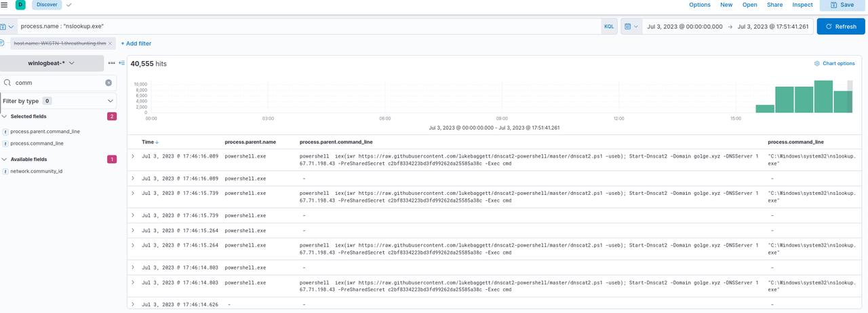Click the Refresh button
868x313 pixels.
point(841,26)
